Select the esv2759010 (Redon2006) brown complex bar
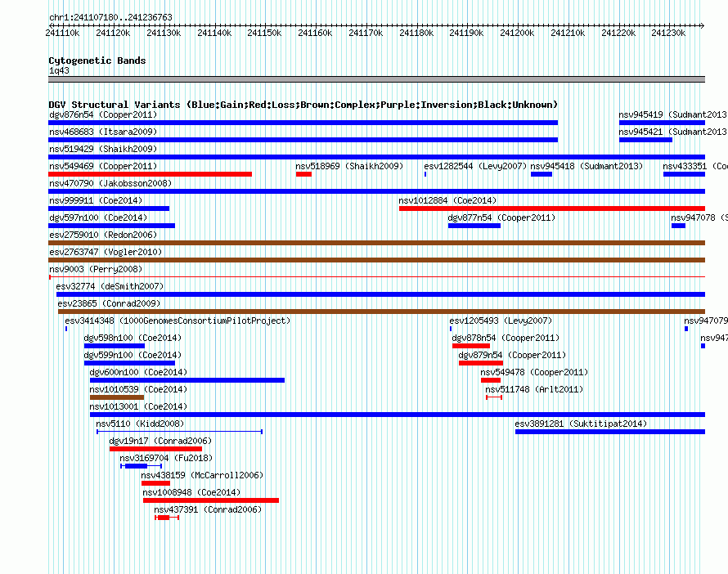The image size is (728, 574). 376,243
